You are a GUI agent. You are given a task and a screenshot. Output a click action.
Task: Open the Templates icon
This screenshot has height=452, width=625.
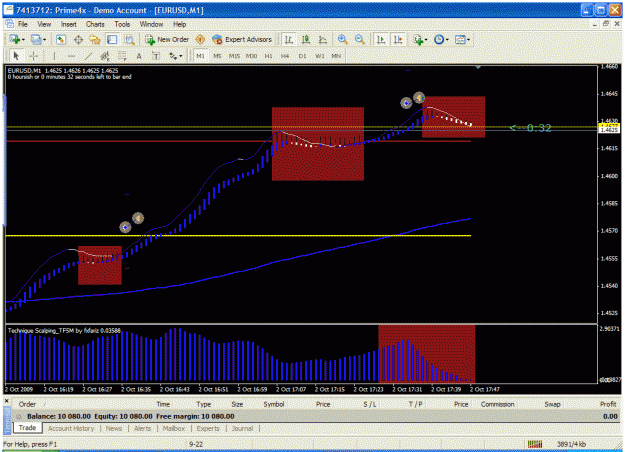(x=460, y=39)
